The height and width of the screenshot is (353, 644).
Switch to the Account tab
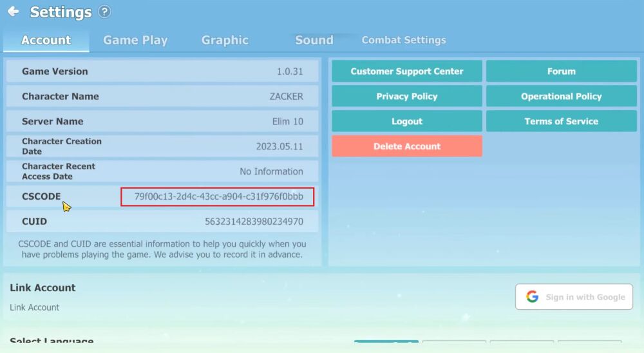[x=46, y=40]
